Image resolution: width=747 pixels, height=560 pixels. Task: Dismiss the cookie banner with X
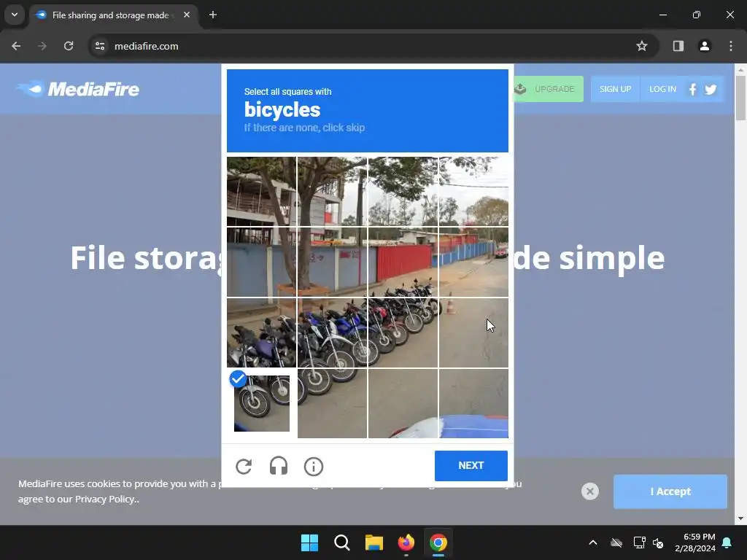point(589,491)
